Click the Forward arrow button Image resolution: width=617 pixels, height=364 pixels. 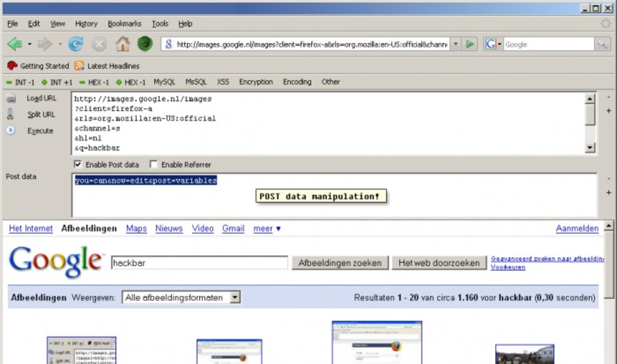click(x=45, y=44)
